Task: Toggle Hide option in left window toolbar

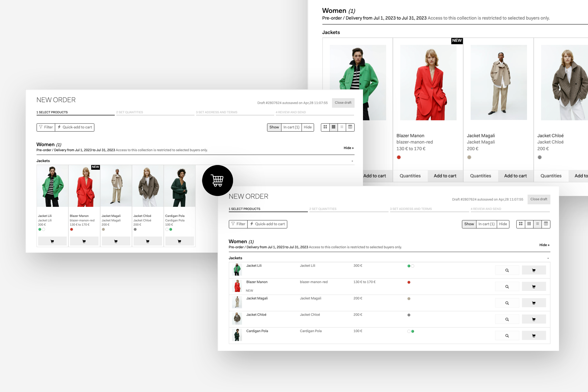Action: (308, 127)
